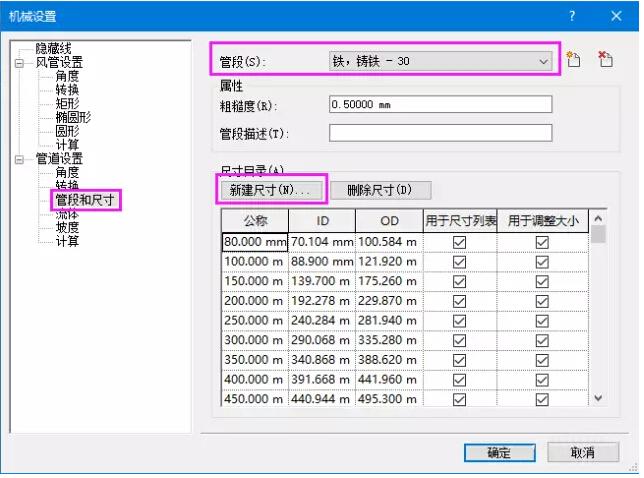Uncheck 用于尺寸列表 for the 80.000 mm row
Image resolution: width=644 pixels, height=478 pixels.
pyautogui.click(x=459, y=242)
